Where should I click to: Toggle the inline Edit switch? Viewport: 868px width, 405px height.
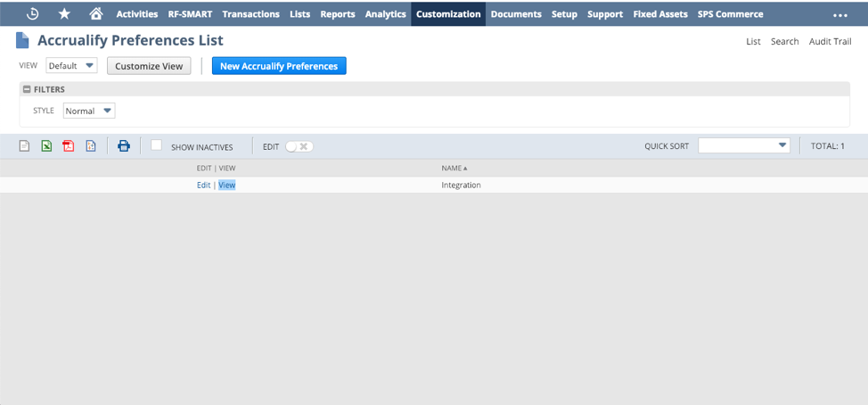(299, 147)
